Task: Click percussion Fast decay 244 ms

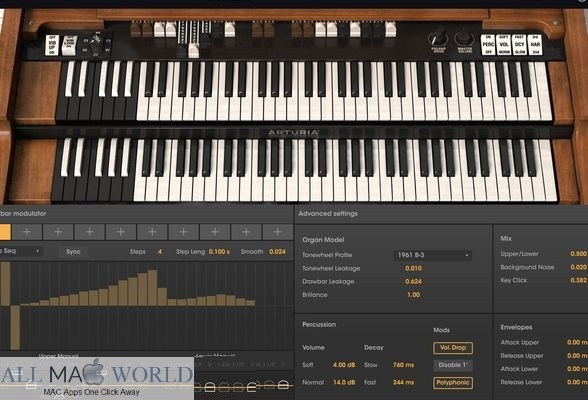Action: pos(404,382)
